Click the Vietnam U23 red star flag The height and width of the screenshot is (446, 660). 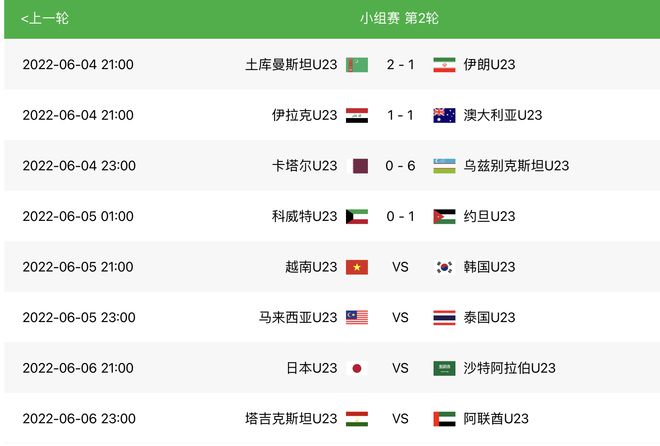(357, 267)
